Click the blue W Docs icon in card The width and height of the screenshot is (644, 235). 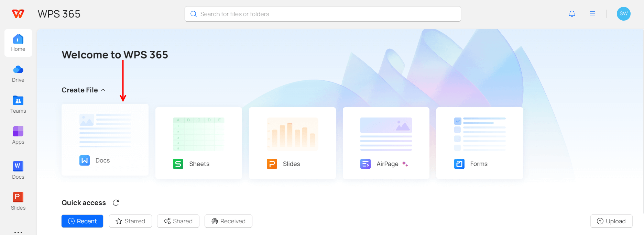[x=85, y=160]
